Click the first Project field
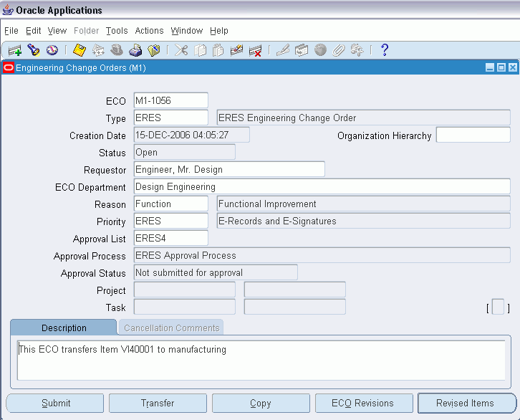The width and height of the screenshot is (520, 420). pos(185,290)
